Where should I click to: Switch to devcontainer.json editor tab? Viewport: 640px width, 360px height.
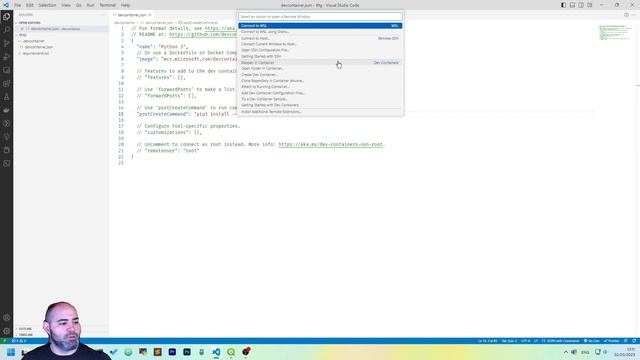pos(131,15)
